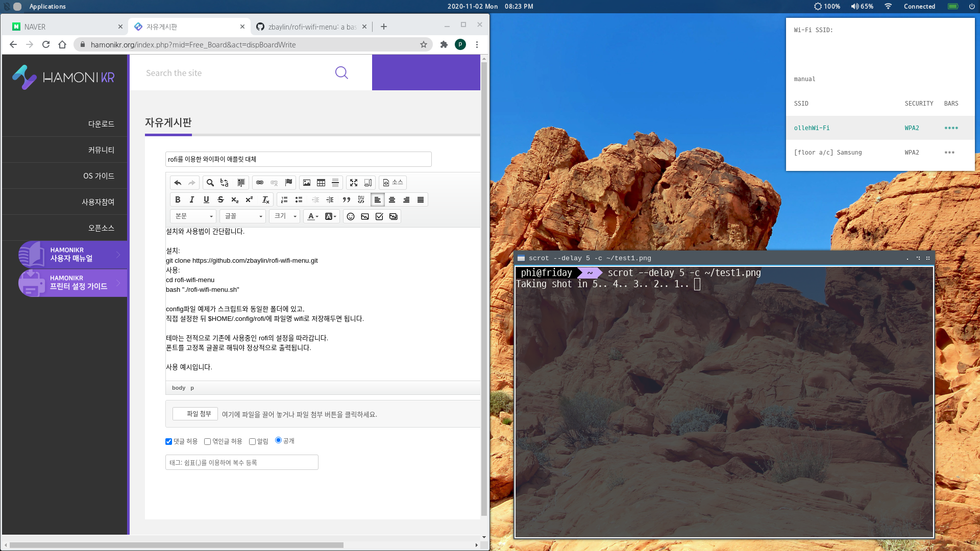980x551 pixels.
Task: Open the 글꼴 font dropdown
Action: (243, 216)
